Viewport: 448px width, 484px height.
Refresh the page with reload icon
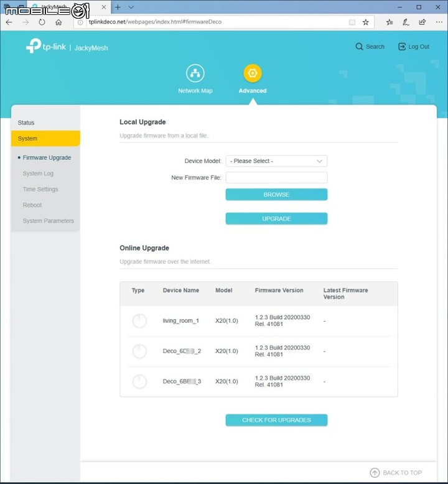pyautogui.click(x=42, y=22)
